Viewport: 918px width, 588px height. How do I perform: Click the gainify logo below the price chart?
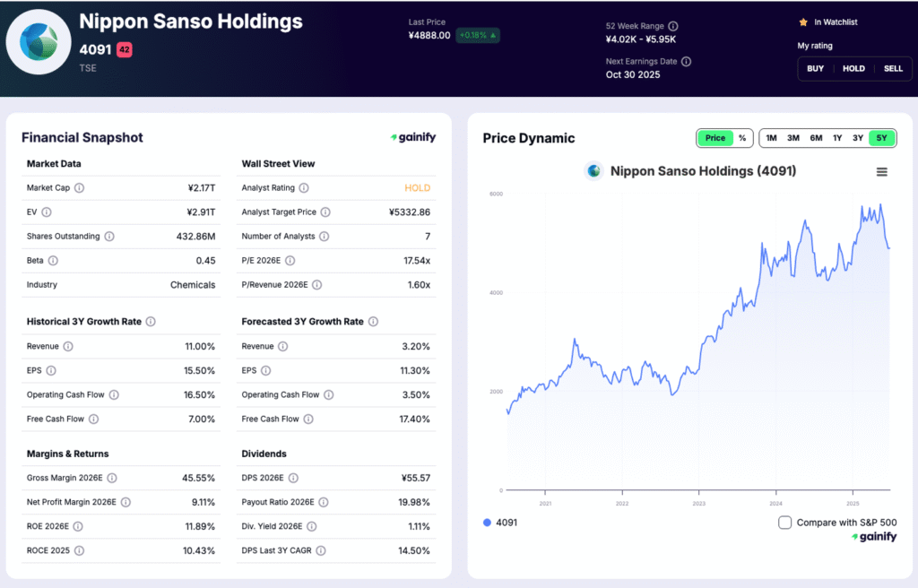click(x=874, y=536)
